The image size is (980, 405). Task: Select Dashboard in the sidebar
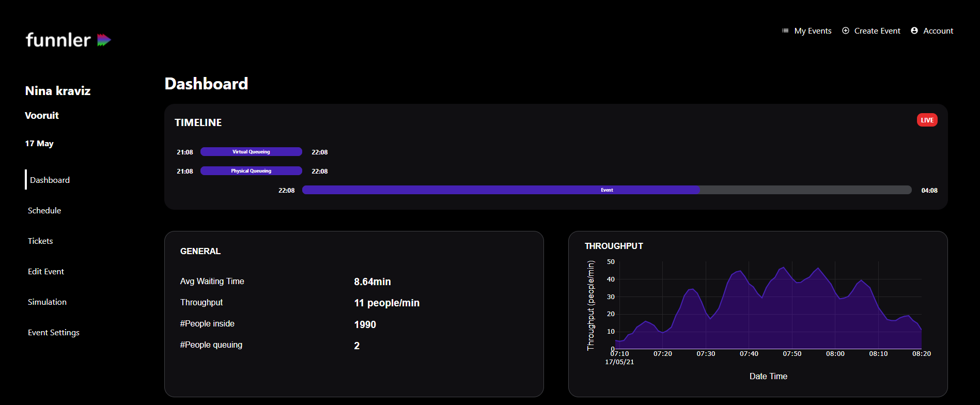click(x=50, y=180)
